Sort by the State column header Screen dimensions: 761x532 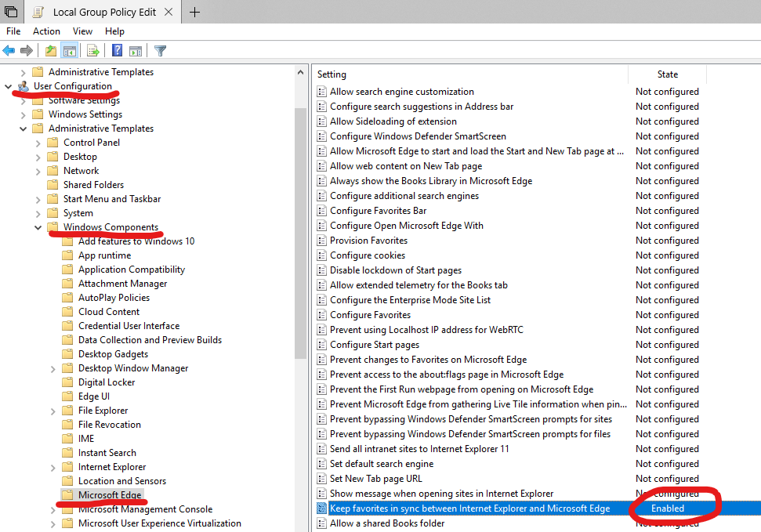click(667, 74)
